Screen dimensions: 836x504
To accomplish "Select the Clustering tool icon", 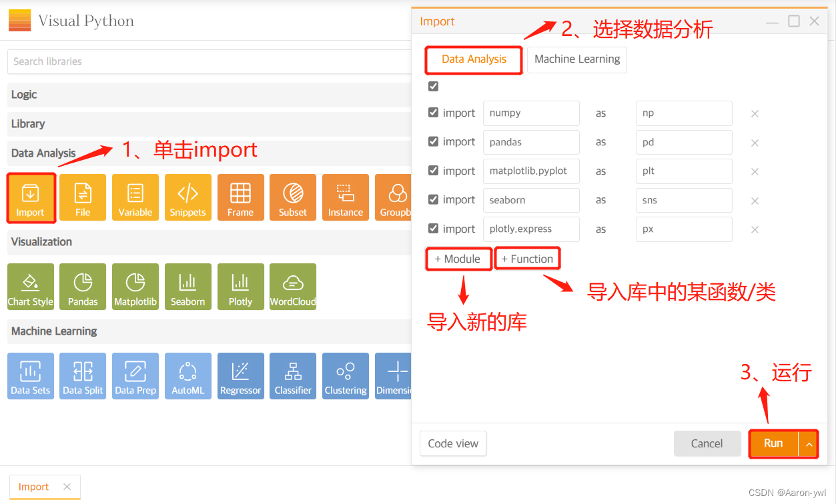I will pyautogui.click(x=346, y=376).
